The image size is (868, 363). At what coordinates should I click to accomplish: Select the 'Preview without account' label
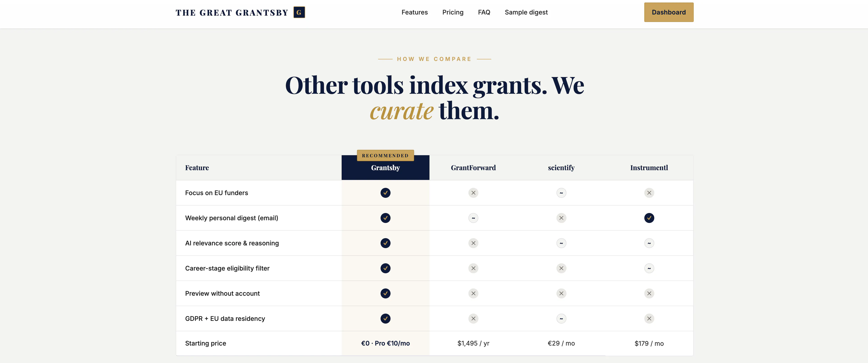click(x=222, y=293)
